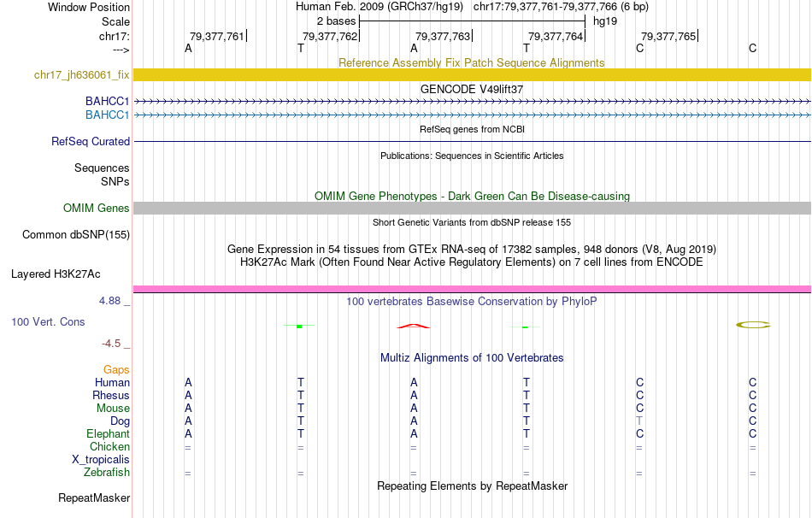Click the 79,377,763 ruler position
The width and height of the screenshot is (812, 518).
pos(443,37)
